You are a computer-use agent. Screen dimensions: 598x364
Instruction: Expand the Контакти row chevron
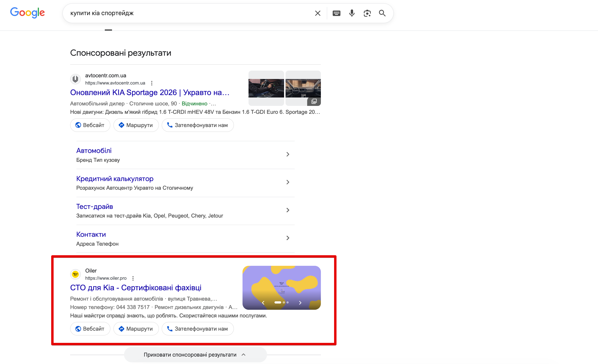(288, 238)
